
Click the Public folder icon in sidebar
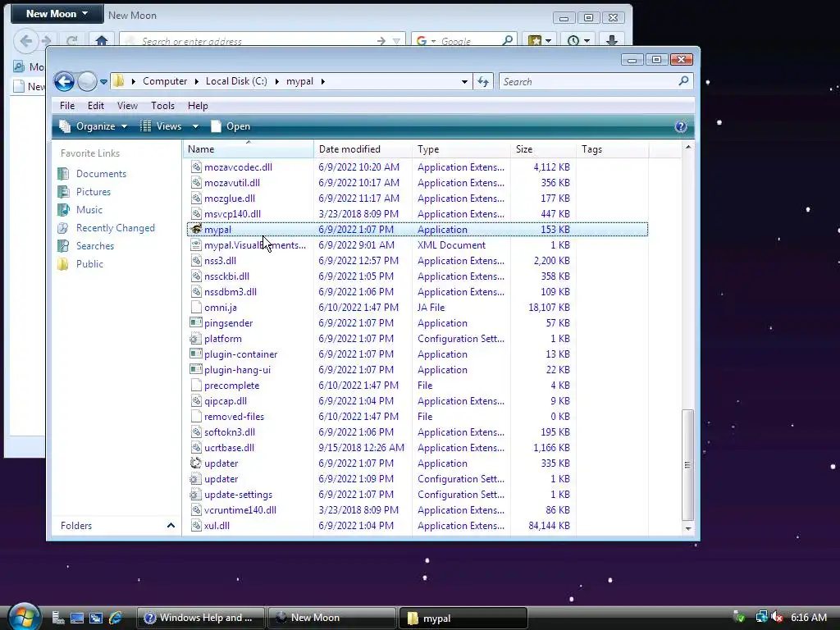click(63, 264)
